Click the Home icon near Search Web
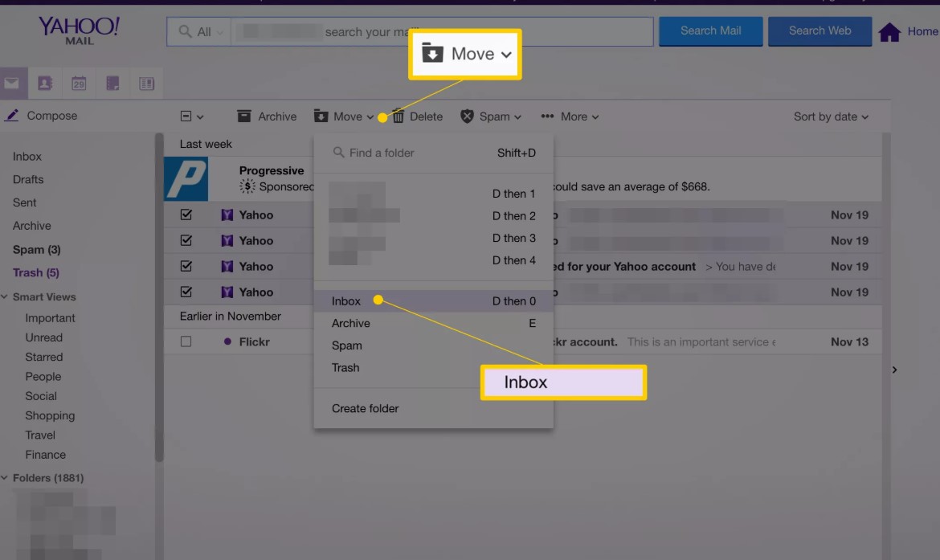Viewport: 940px width, 560px height. coord(890,31)
